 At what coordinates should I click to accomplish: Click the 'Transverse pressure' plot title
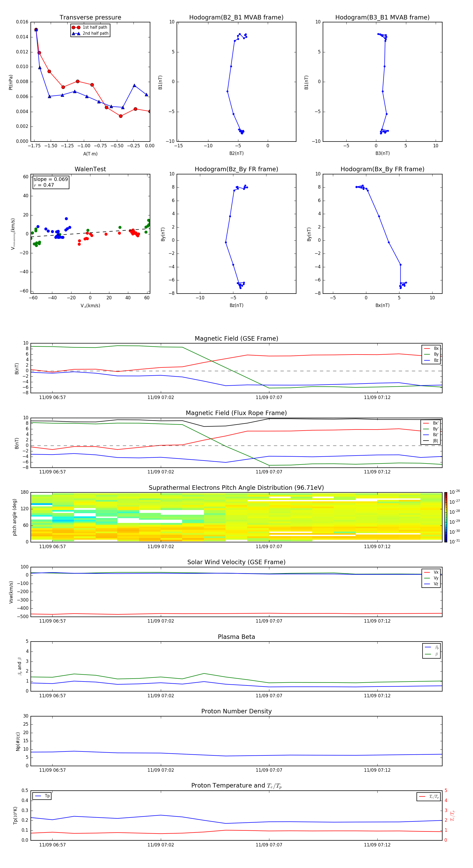(90, 18)
